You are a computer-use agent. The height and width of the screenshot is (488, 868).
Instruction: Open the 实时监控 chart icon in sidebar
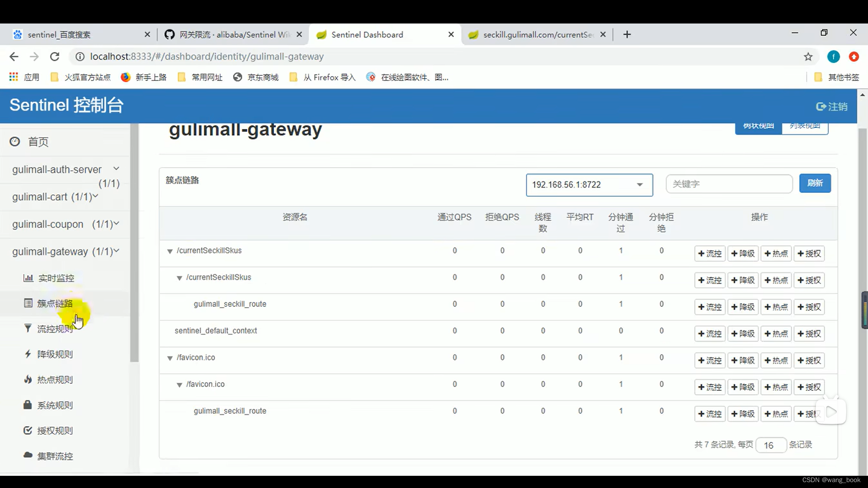pos(28,278)
